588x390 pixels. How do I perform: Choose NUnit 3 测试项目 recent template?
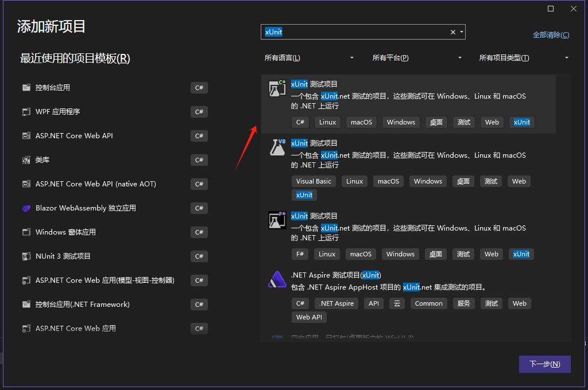coord(115,256)
